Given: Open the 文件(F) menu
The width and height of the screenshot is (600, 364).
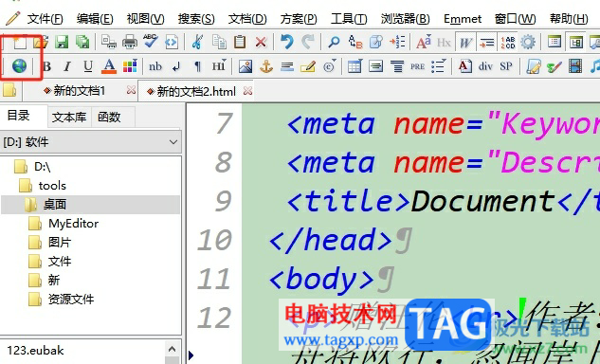Looking at the screenshot, I should 45,19.
